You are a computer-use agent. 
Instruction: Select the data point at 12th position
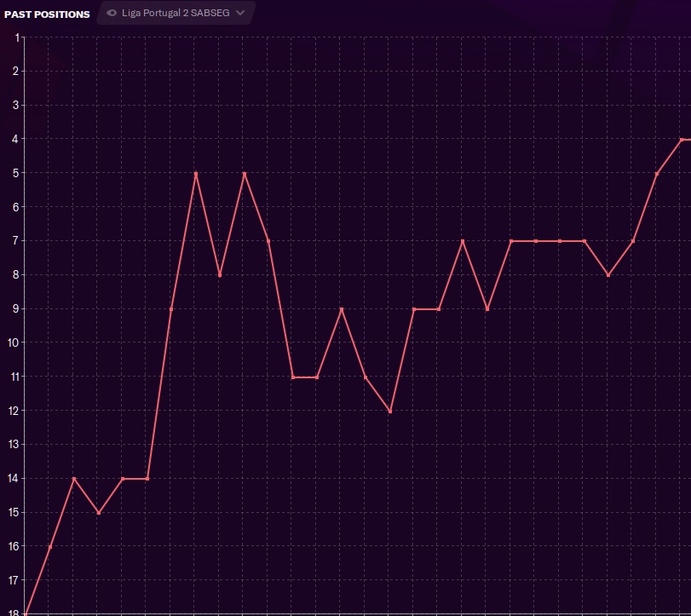point(389,412)
